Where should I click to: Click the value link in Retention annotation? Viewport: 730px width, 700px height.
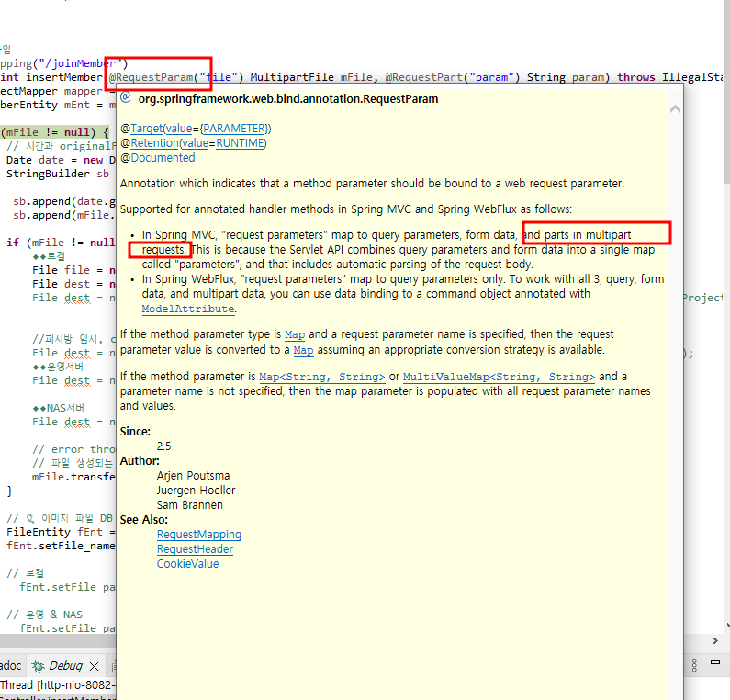click(196, 143)
